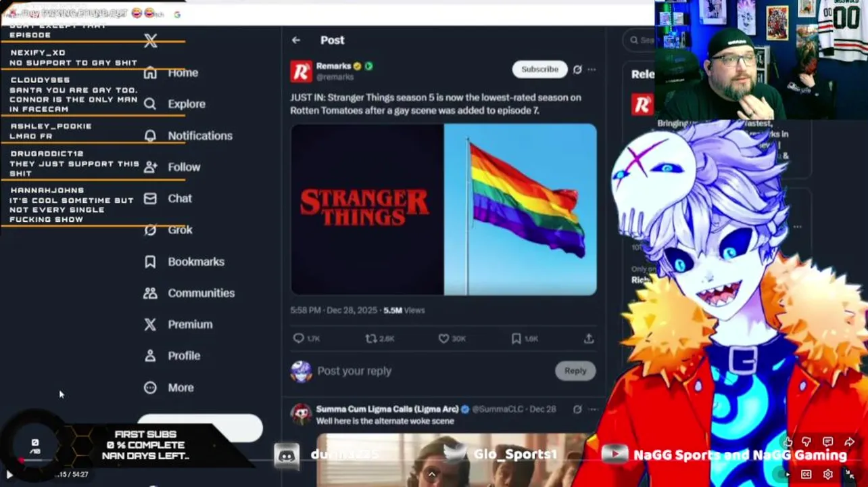This screenshot has width=868, height=487.
Task: Click the Reply button
Action: 575,371
